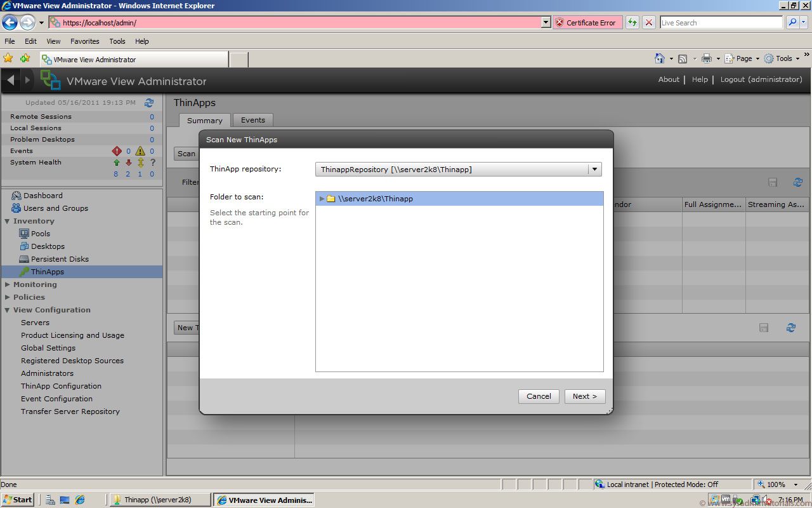Image resolution: width=812 pixels, height=508 pixels.
Task: Expand the \\server2k8\Thinapp folder node
Action: (322, 199)
